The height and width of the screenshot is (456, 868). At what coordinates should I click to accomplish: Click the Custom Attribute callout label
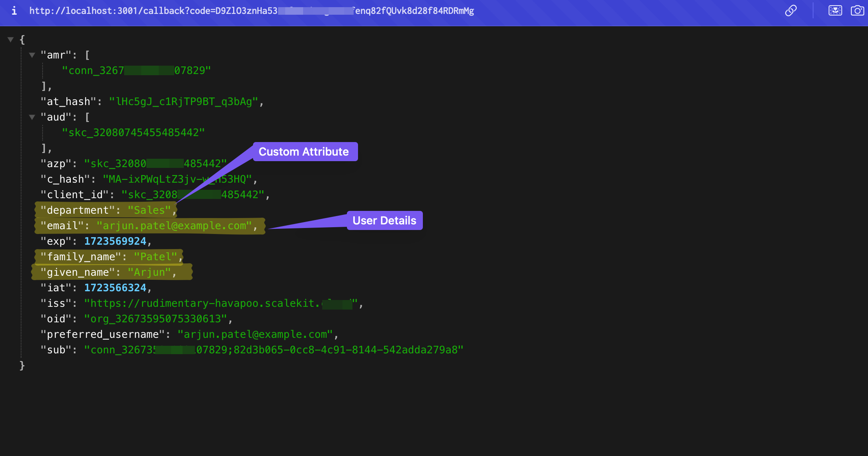point(304,152)
